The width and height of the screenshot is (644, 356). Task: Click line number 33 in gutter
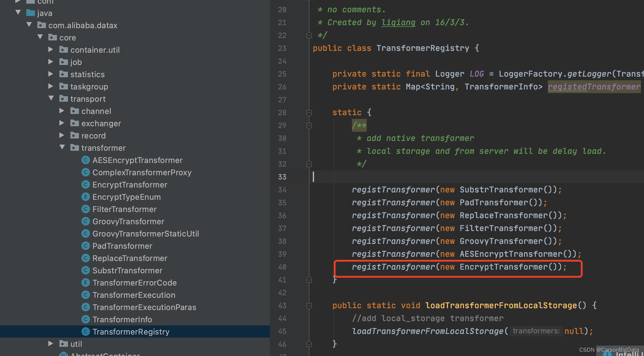coord(282,177)
